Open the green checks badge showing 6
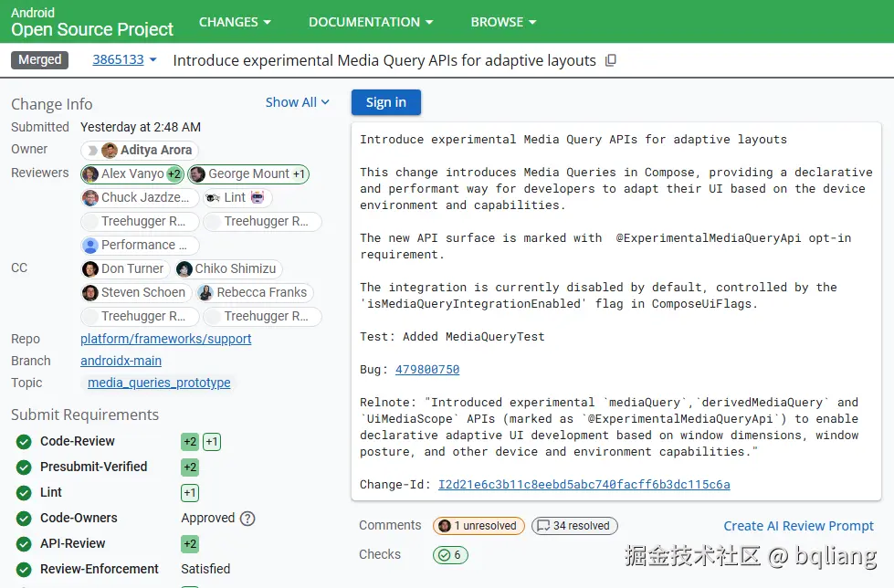The width and height of the screenshot is (894, 588). [449, 554]
